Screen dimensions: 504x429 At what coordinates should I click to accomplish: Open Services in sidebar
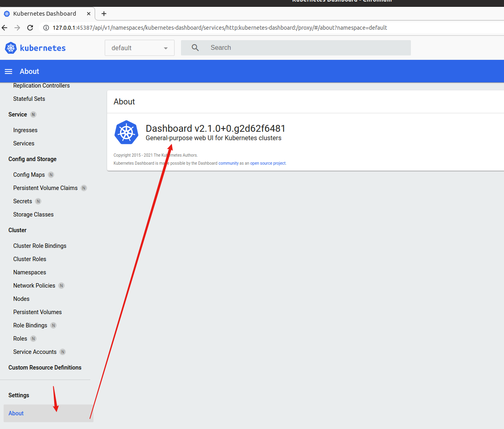click(24, 143)
